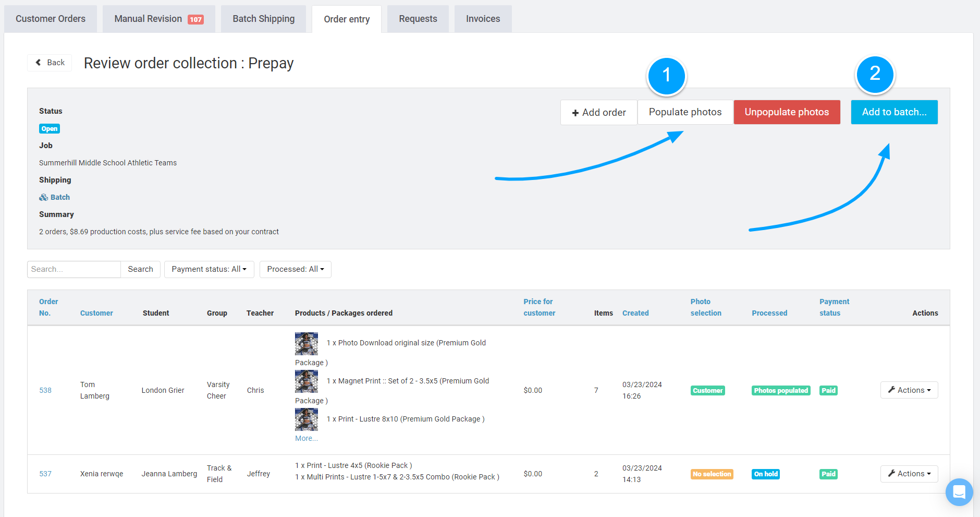This screenshot has width=980, height=517.
Task: Open the chat support bubble icon
Action: 959,492
